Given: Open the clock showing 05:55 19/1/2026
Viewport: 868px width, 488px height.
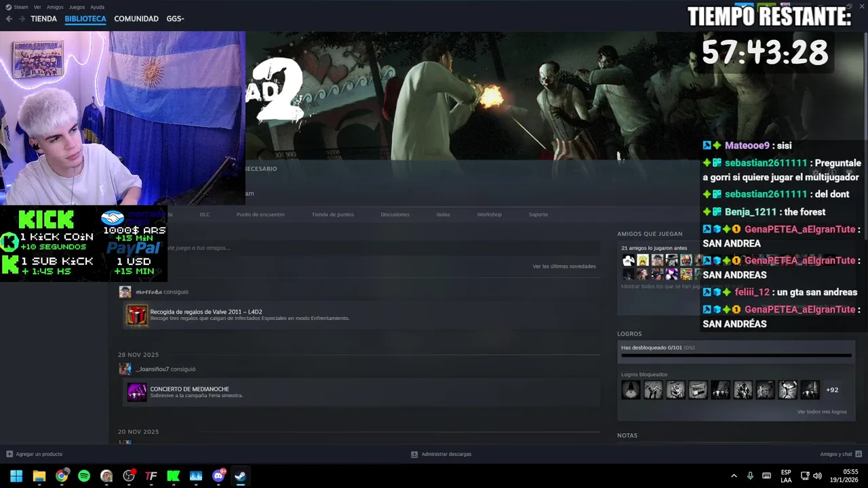Looking at the screenshot, I should coord(844,476).
